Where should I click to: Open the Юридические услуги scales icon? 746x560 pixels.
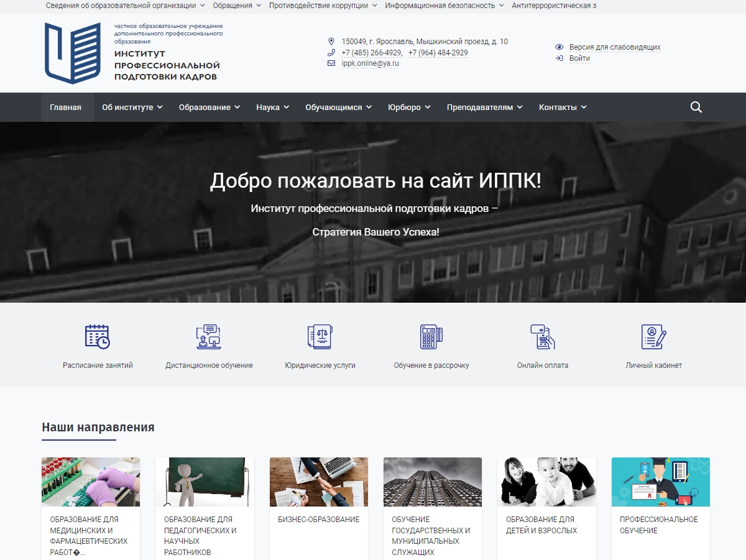click(x=320, y=336)
